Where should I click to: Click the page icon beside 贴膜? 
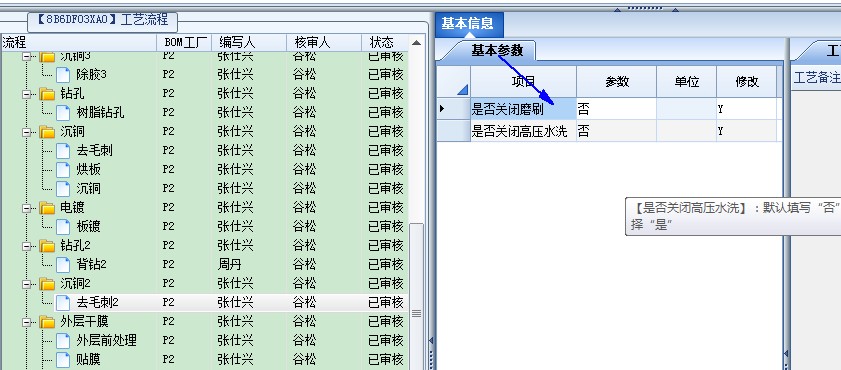click(x=63, y=359)
